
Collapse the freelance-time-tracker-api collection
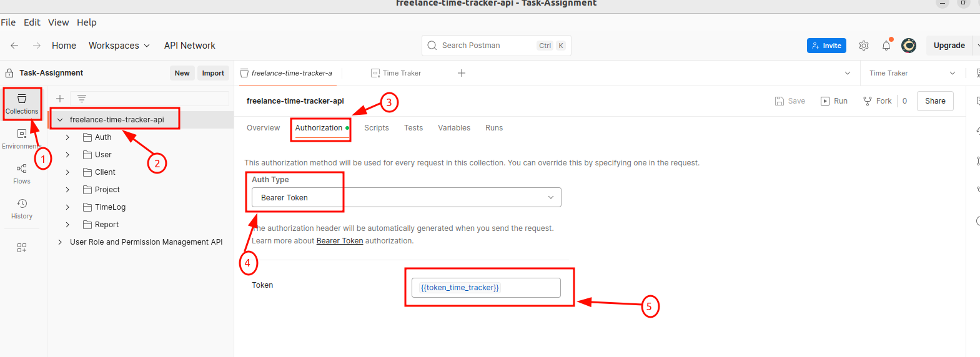[60, 120]
